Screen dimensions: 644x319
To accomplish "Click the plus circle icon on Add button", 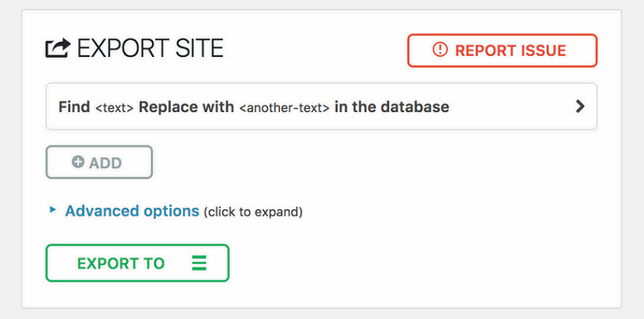I will (78, 162).
